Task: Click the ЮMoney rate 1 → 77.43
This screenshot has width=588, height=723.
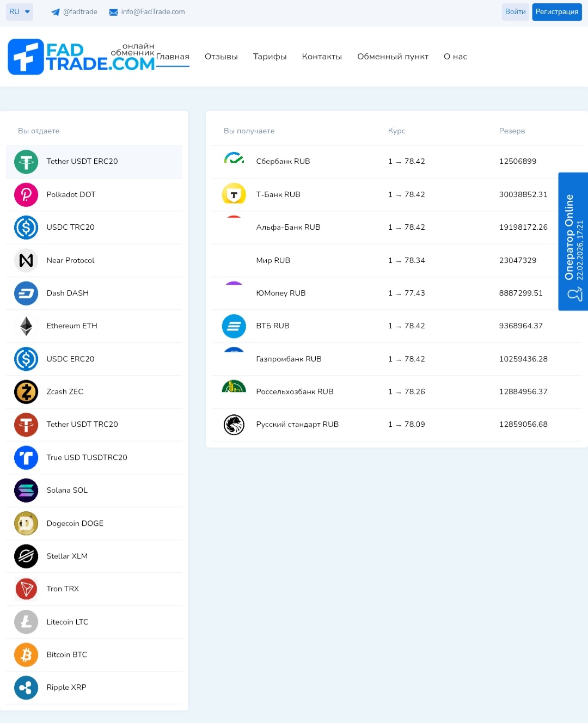Action: (x=407, y=293)
